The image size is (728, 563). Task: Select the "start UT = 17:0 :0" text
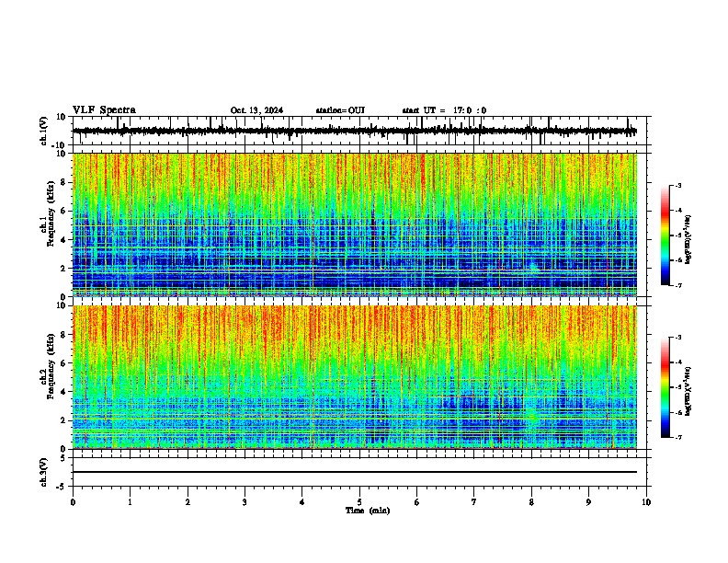click(x=444, y=110)
